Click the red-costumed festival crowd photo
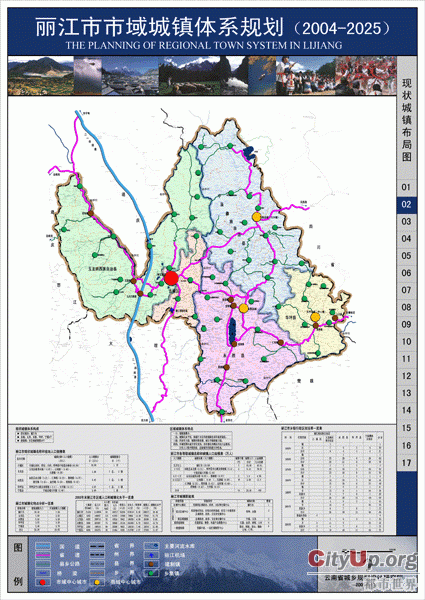The width and height of the screenshot is (425, 600). point(365,76)
